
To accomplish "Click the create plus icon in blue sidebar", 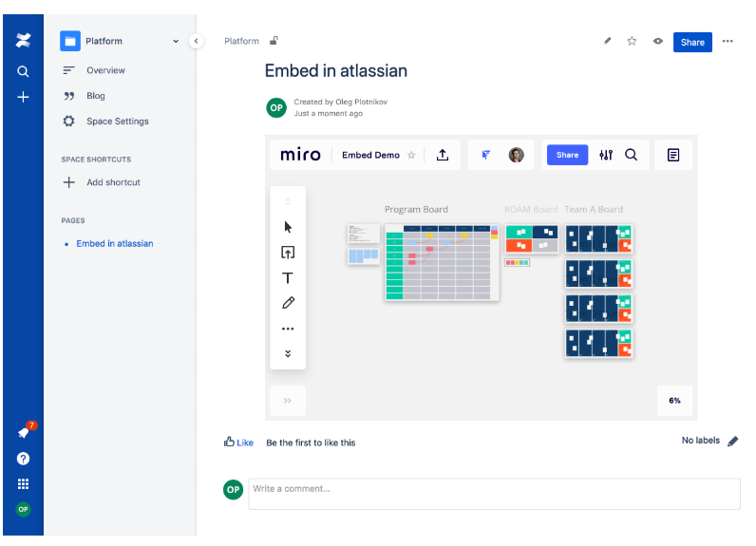I will pos(23,98).
